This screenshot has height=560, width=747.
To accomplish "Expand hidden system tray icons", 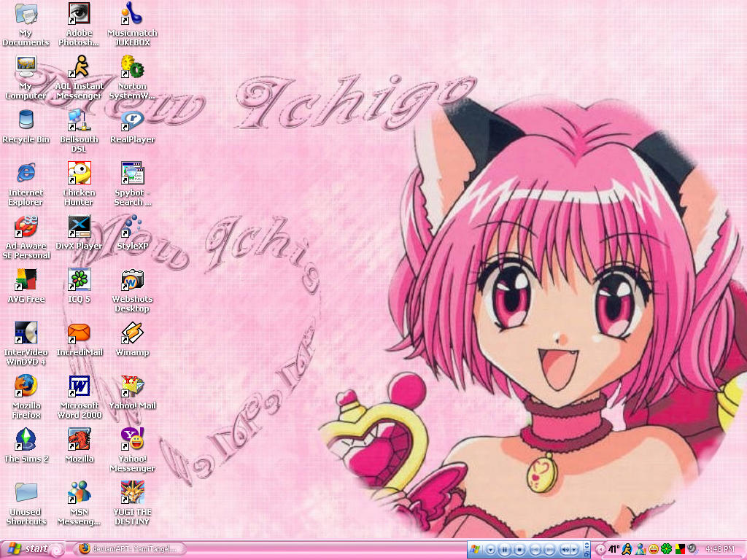I will click(601, 550).
